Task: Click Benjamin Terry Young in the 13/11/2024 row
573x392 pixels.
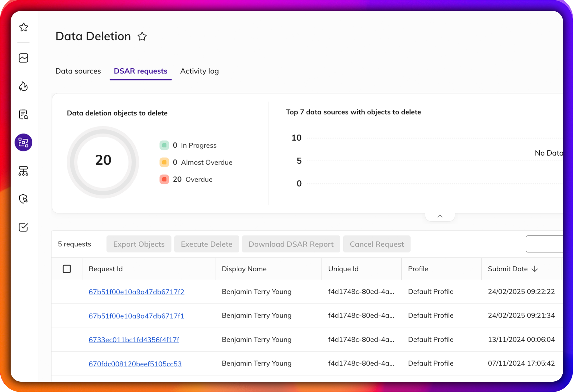Action: click(x=257, y=339)
